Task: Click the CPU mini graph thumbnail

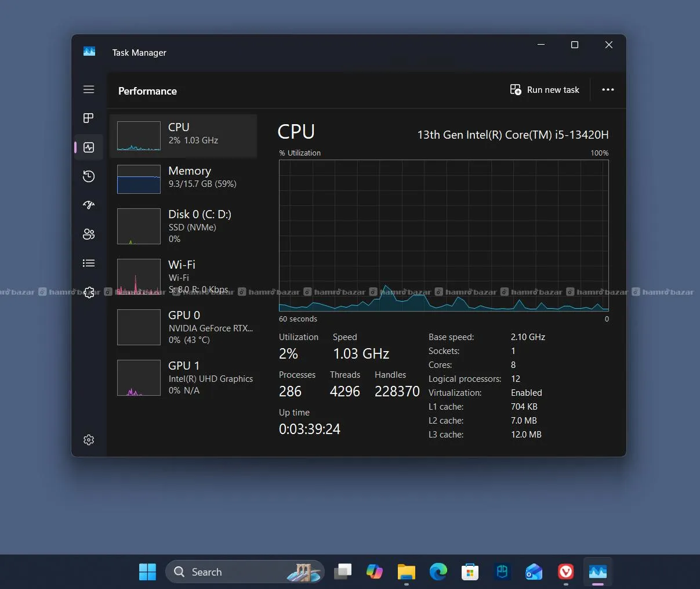Action: [x=139, y=136]
